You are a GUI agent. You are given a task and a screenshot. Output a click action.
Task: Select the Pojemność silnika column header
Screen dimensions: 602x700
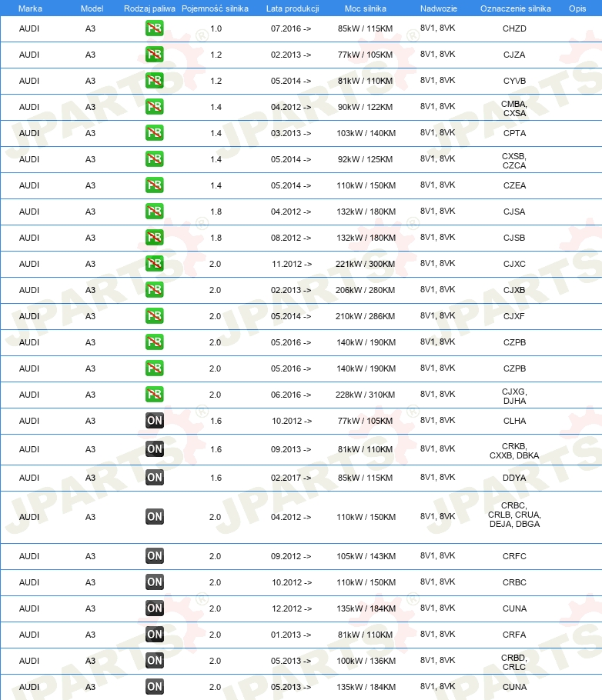215,8
